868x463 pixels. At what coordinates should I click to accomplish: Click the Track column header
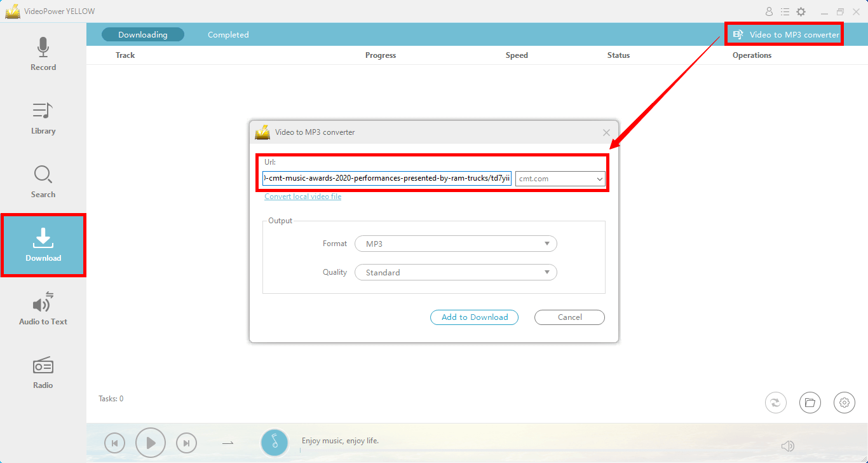pos(125,55)
